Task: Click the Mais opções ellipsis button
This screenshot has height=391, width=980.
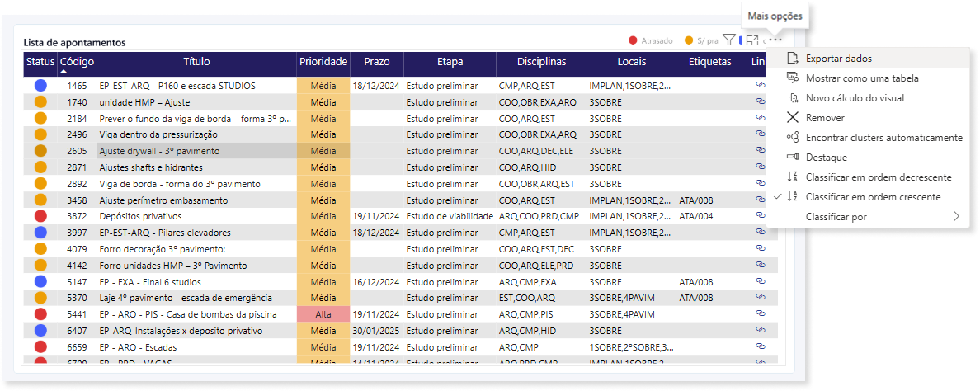Action: click(x=775, y=40)
